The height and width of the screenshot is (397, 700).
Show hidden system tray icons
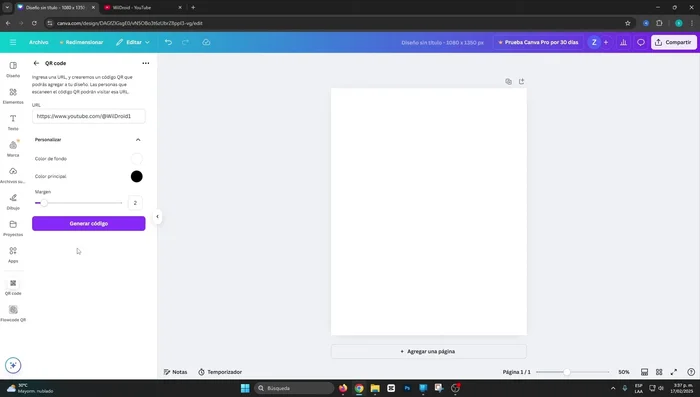(x=612, y=388)
